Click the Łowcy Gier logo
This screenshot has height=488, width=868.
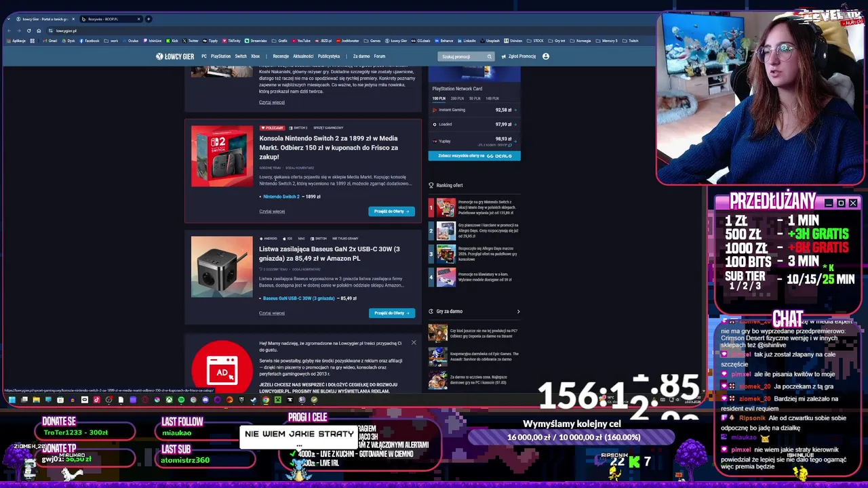(176, 56)
